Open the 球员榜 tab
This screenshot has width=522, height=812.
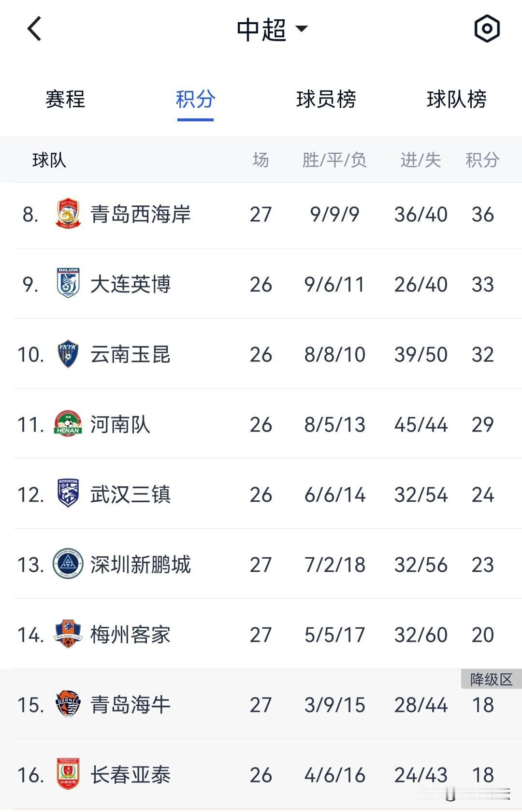(x=326, y=99)
